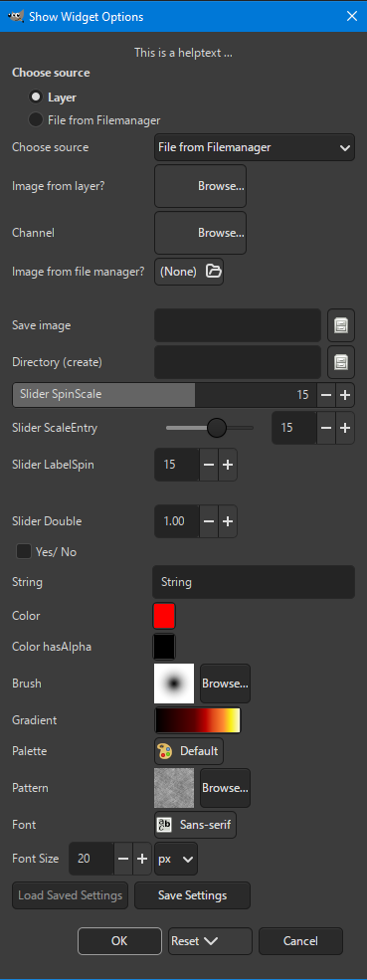Viewport: 367px width, 980px height.
Task: Click Browse for Image from layer
Action: tap(200, 186)
